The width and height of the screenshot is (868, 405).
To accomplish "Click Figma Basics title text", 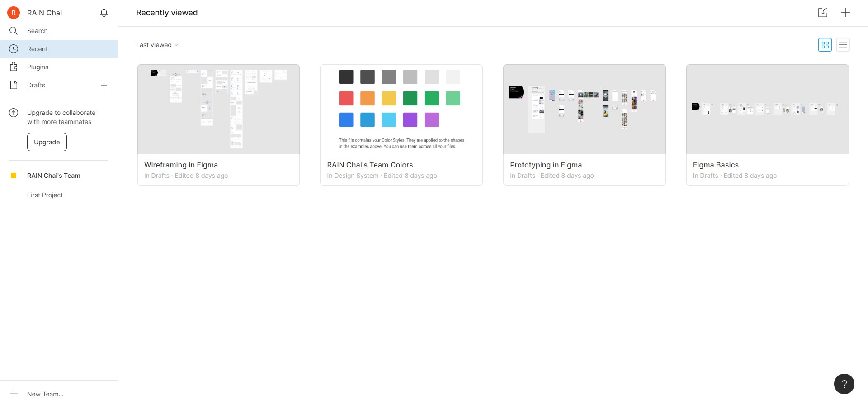I will 716,165.
